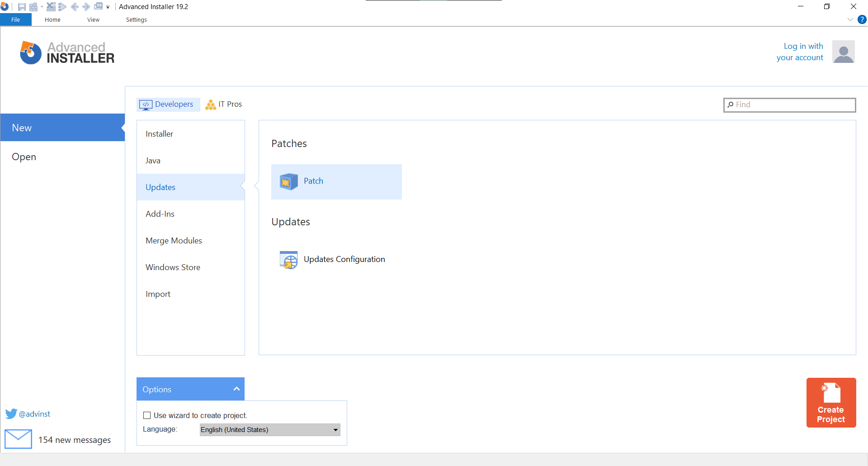Click the Run project play icon
The height and width of the screenshot is (466, 868).
click(62, 7)
